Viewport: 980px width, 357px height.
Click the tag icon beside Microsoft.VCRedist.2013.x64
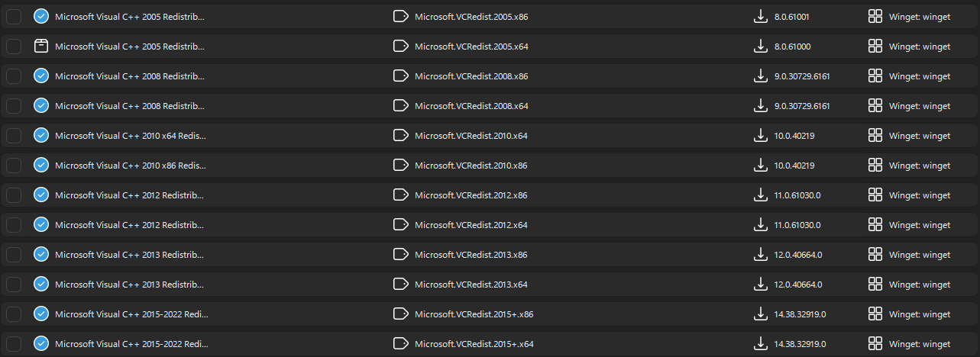click(x=400, y=285)
